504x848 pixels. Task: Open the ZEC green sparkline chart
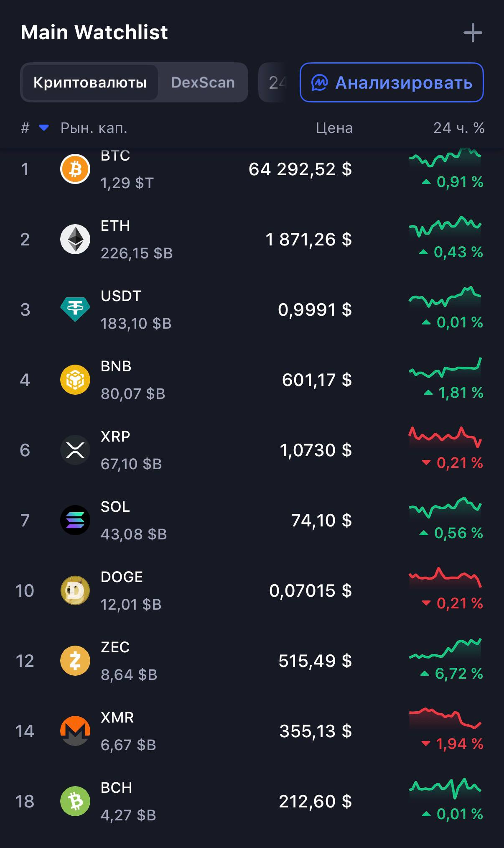click(445, 649)
